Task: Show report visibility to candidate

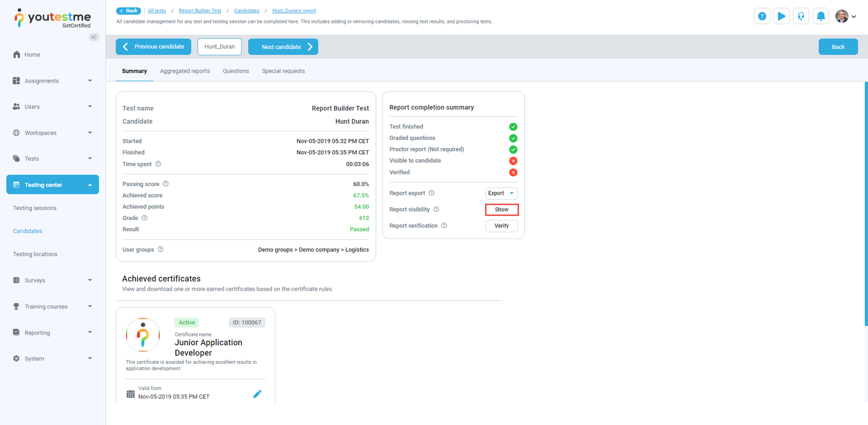Action: (x=501, y=210)
